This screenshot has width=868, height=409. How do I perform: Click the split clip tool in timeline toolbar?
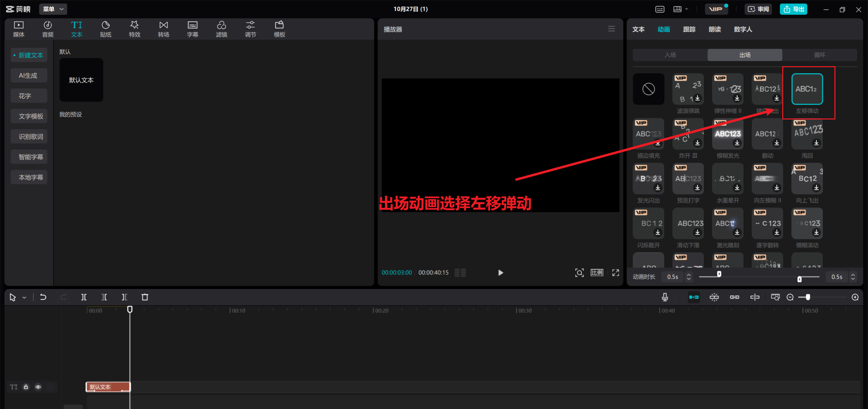pyautogui.click(x=84, y=297)
